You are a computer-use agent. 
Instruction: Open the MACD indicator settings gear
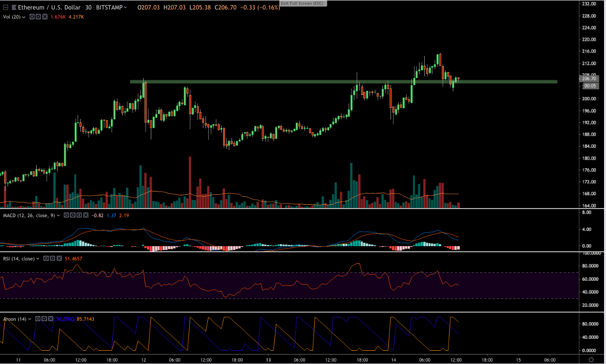tap(73, 215)
